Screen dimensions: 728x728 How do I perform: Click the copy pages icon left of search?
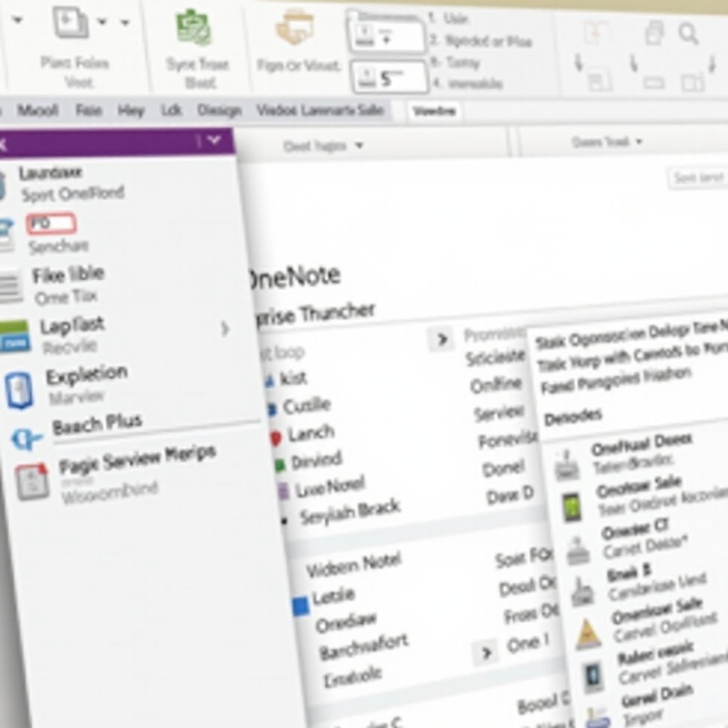[654, 33]
